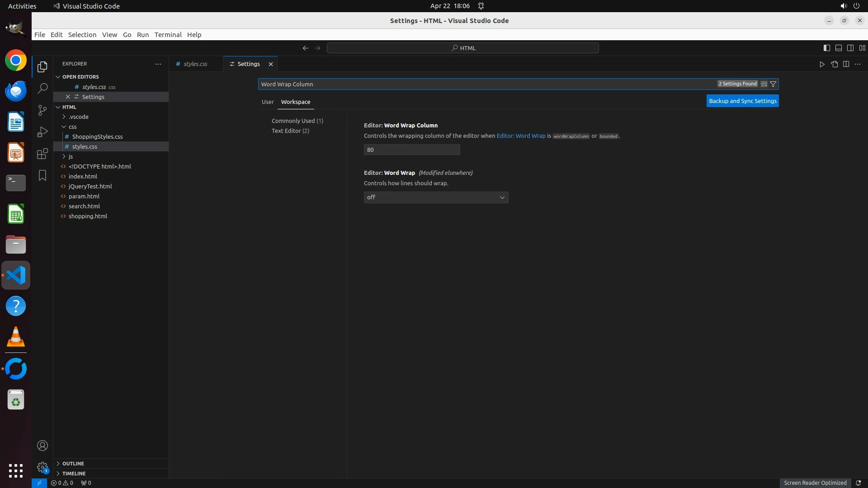Image resolution: width=868 pixels, height=488 pixels.
Task: Open the Accounts icon
Action: tap(42, 446)
